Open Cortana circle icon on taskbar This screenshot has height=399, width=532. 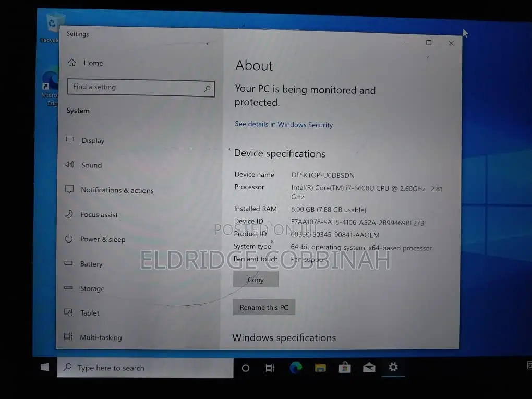pos(245,368)
